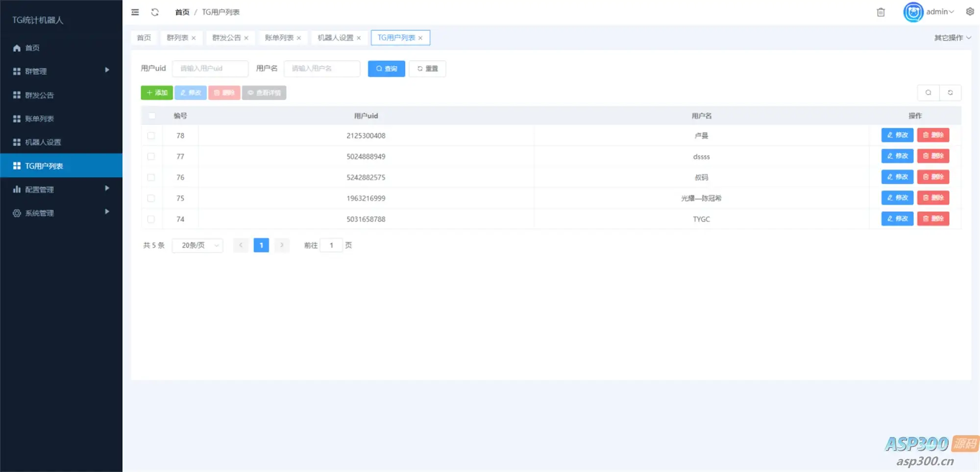Click the 机器人设置 grid icon in sidebar
The width and height of the screenshot is (980, 472).
pyautogui.click(x=17, y=142)
